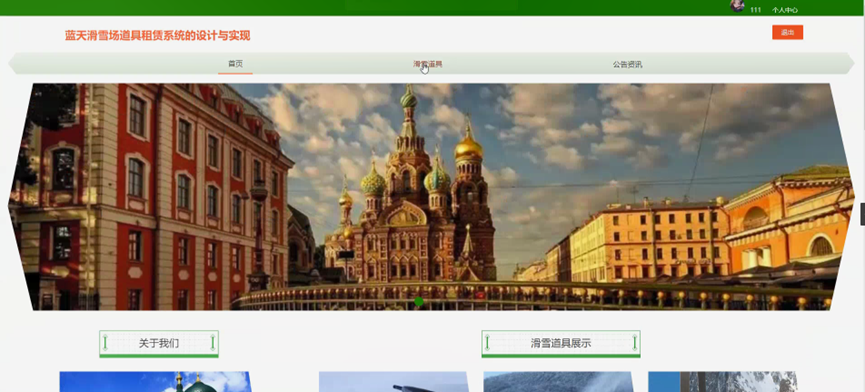Log out with the orange 退出 button
Screen dimensions: 865x392
[x=787, y=33]
